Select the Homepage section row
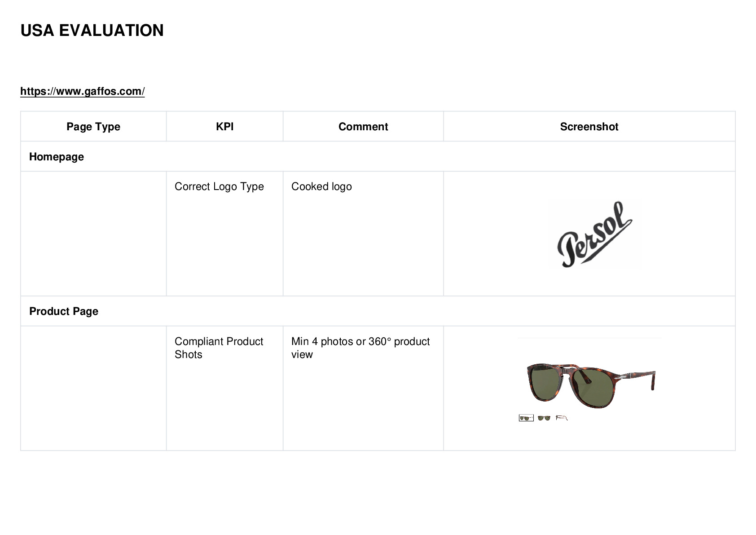 pyautogui.click(x=378, y=157)
